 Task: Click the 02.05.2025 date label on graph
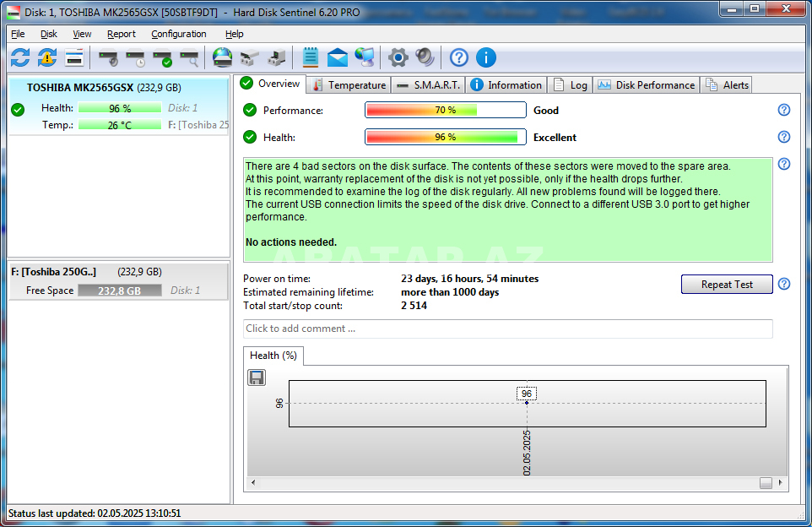(527, 453)
